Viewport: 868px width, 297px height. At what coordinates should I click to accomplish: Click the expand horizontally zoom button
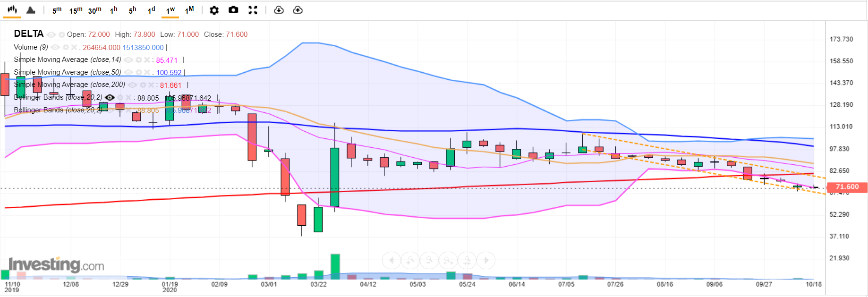(448, 260)
